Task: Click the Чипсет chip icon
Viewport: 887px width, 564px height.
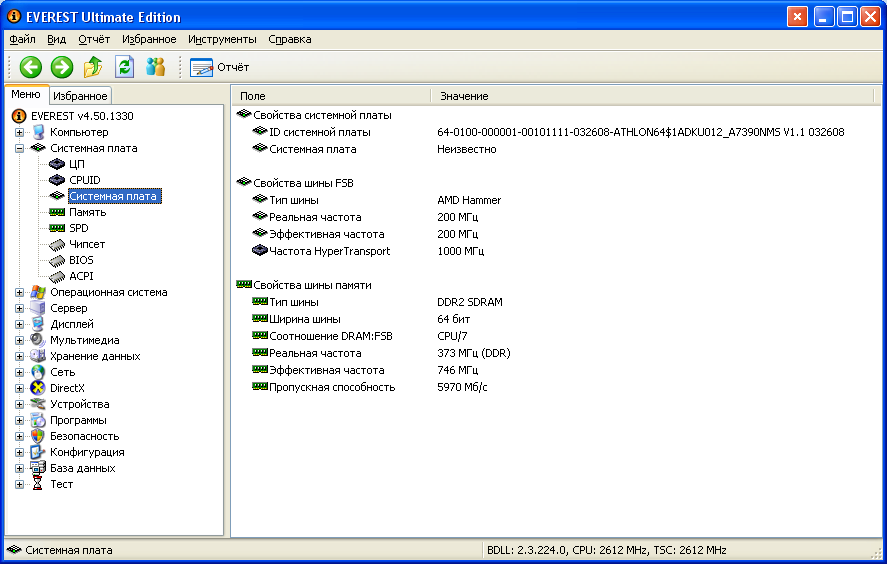Action: 57,244
